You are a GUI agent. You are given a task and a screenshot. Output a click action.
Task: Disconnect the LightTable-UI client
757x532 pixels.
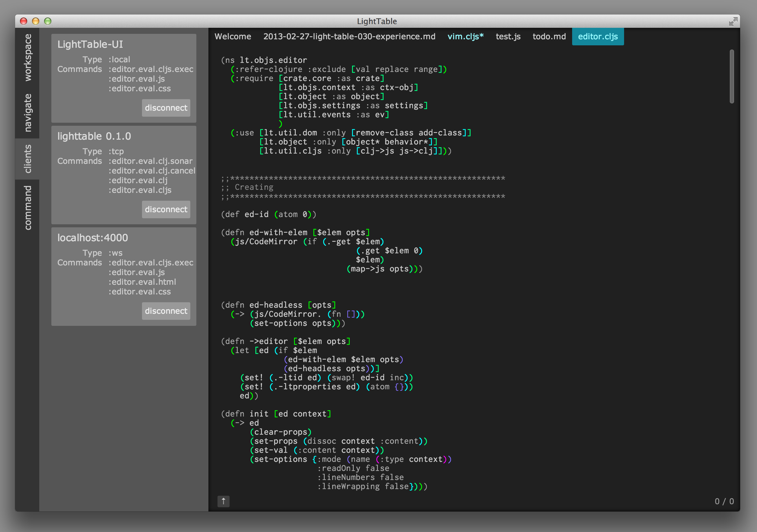(166, 108)
